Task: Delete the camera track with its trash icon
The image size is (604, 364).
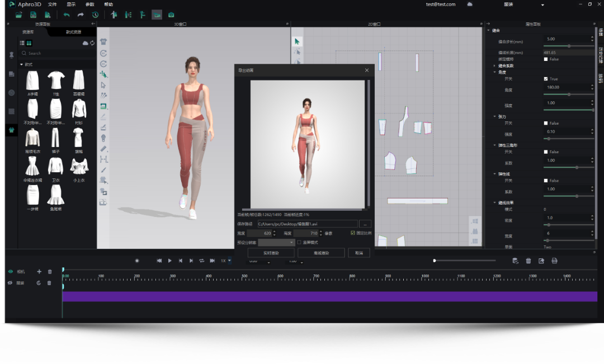Action: [50, 272]
